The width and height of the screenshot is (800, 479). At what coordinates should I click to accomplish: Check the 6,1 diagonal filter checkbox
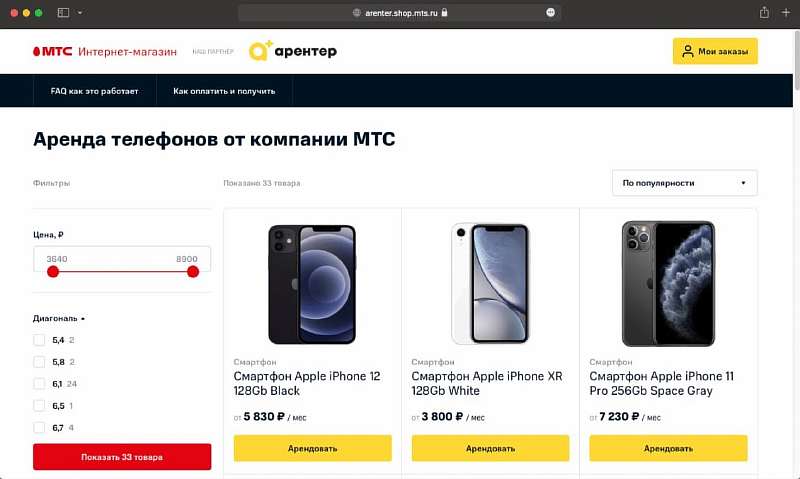[40, 384]
